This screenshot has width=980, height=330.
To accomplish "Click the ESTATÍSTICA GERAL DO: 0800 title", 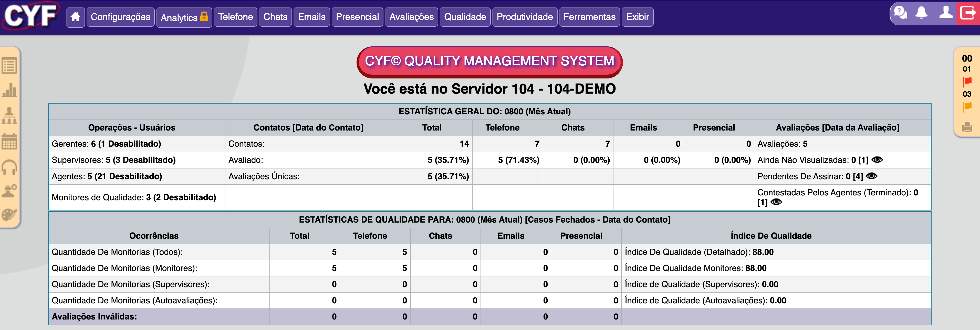I will (x=484, y=112).
